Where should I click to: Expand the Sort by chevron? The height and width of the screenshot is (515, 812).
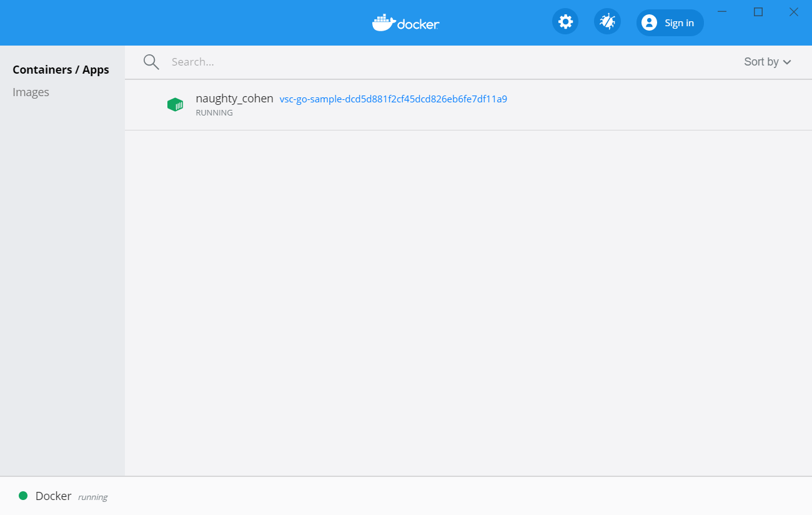786,62
